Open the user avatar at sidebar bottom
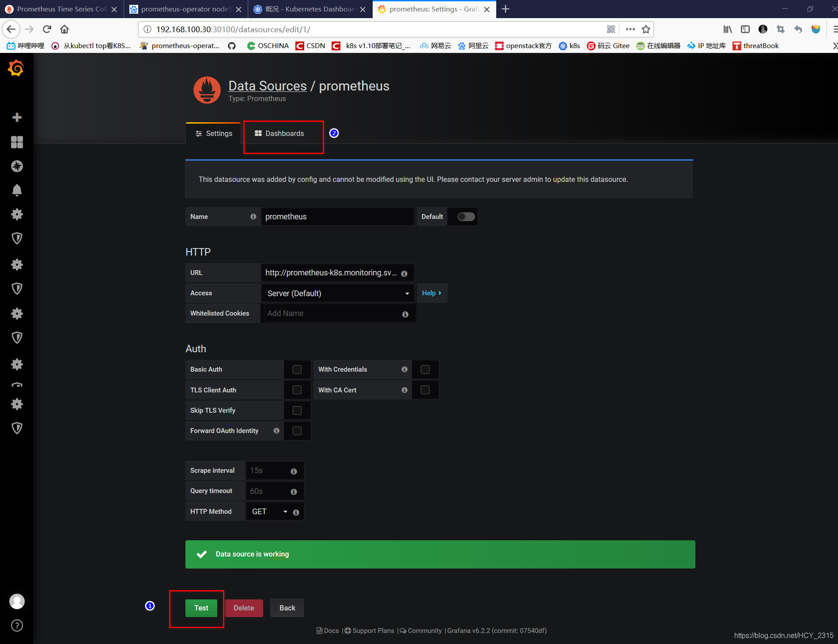Screen dimensions: 838x644 pos(17,601)
